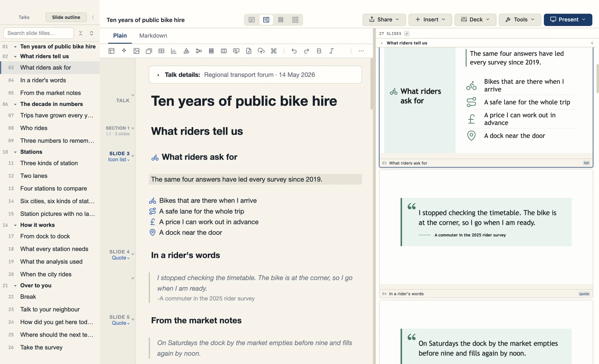Screen dimensions: 599x364
Task: Click the command key shortcuts icon
Action: pos(274,51)
